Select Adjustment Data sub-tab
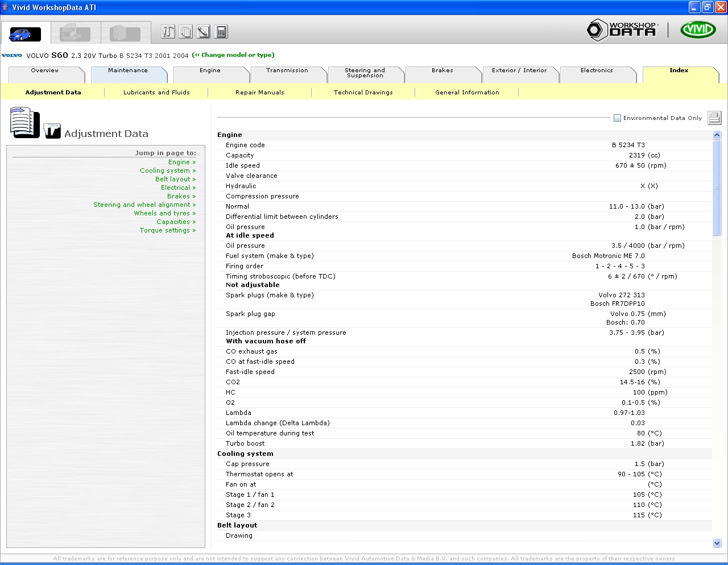The image size is (728, 565). 53,92
